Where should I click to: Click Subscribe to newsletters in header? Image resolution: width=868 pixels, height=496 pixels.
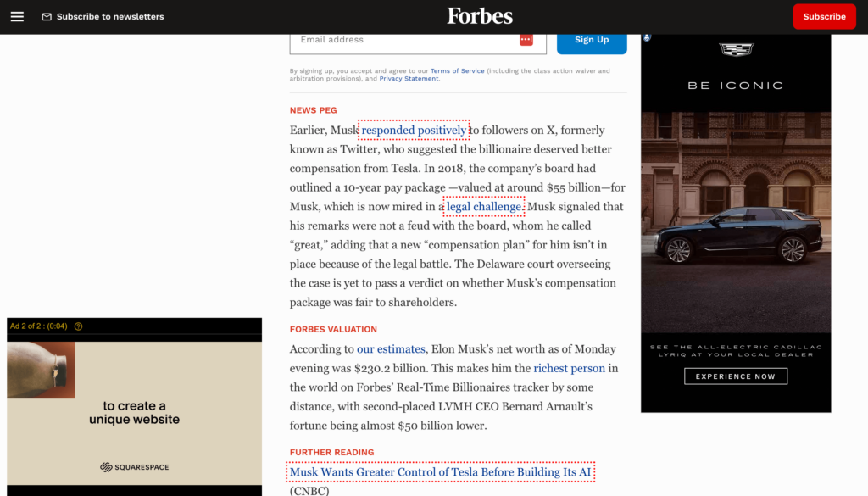pos(110,17)
